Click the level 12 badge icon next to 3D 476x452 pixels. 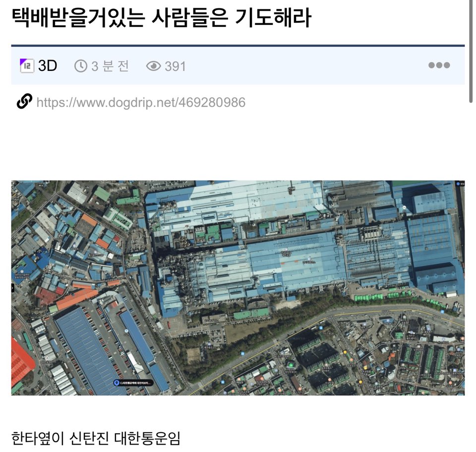[27, 65]
